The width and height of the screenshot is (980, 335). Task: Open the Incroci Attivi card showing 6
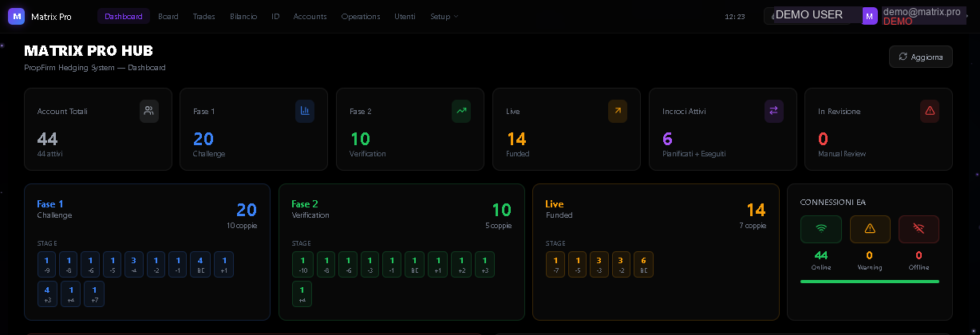722,129
